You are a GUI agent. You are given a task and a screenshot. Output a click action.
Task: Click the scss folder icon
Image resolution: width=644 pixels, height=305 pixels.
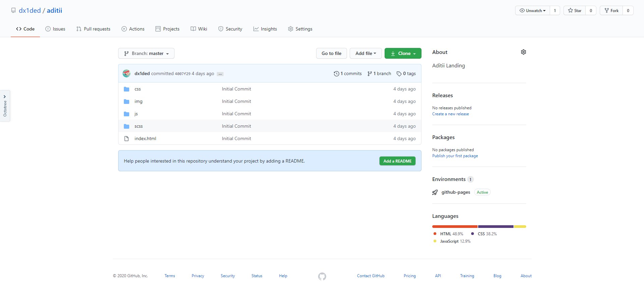[127, 126]
